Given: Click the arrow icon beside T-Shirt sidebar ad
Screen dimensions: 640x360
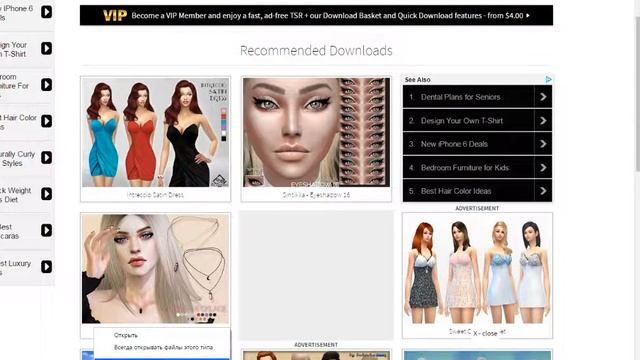Looking at the screenshot, I should tap(47, 49).
